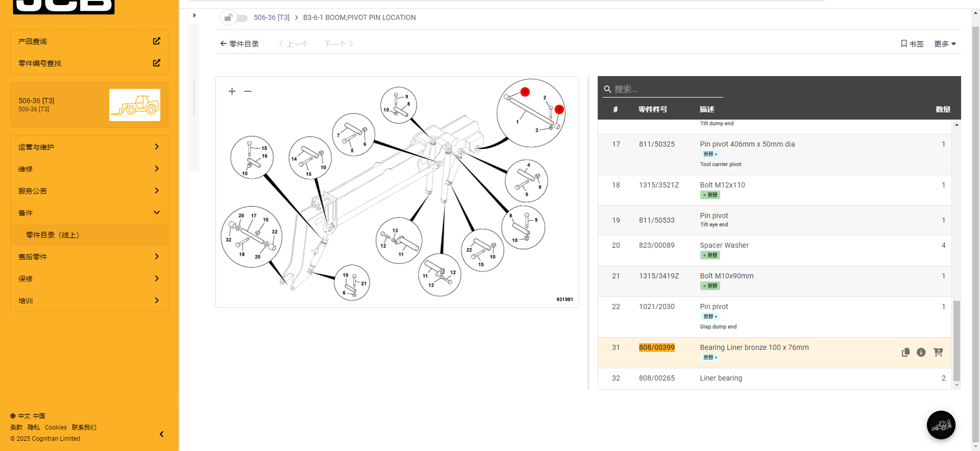The image size is (980, 451).
Task: Copy part number 808/00399
Action: pyautogui.click(x=905, y=352)
